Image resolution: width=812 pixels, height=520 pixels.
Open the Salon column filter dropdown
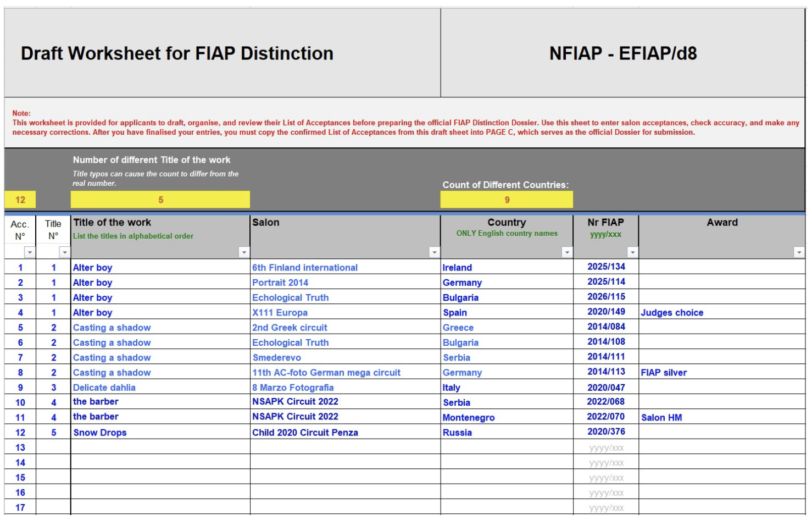pyautogui.click(x=434, y=252)
